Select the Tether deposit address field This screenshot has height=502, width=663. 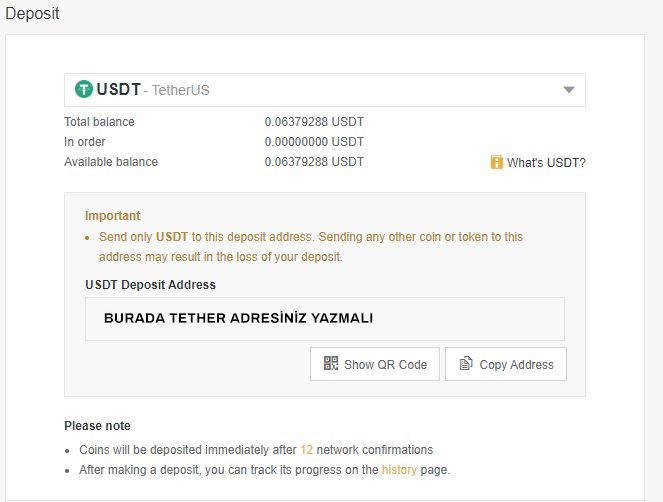coord(325,319)
